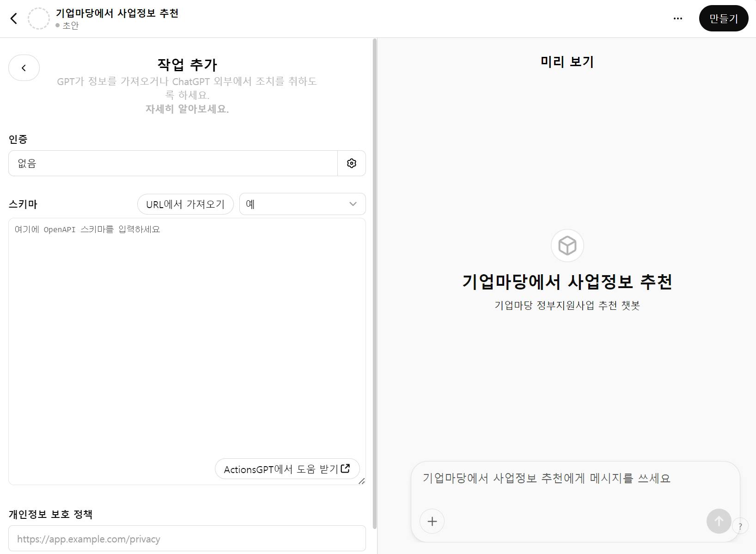The height and width of the screenshot is (554, 756).
Task: Go back from the 작업 추가 panel
Action: (24, 68)
